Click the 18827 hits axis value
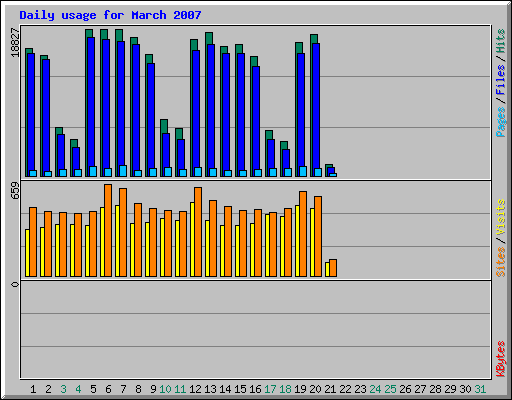Image resolution: width=512 pixels, height=400 pixels. point(15,42)
